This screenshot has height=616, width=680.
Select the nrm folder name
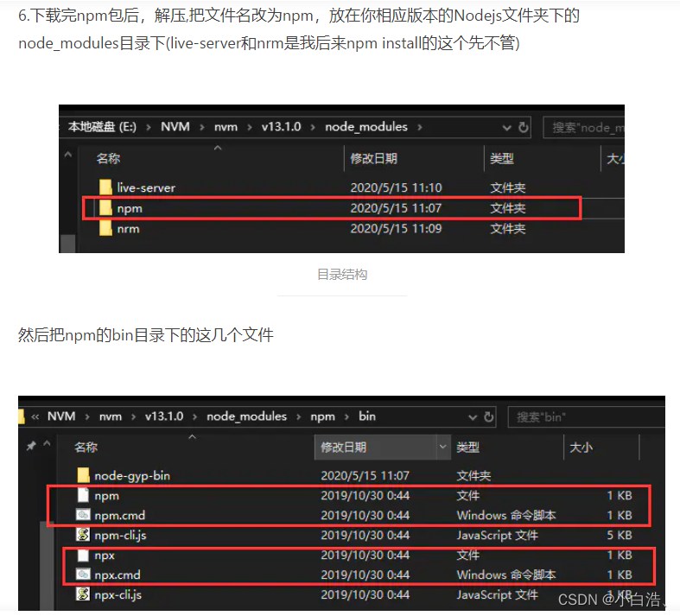129,229
